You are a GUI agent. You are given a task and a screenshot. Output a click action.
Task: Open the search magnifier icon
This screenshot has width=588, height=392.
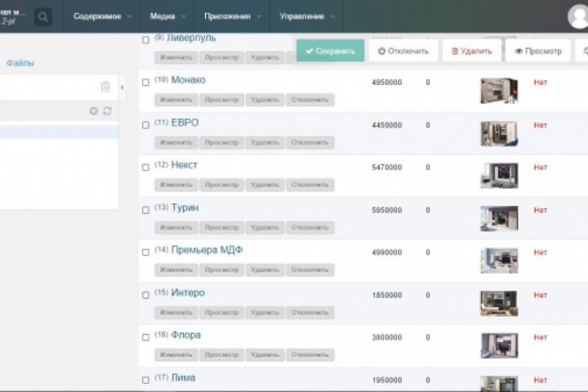42,16
